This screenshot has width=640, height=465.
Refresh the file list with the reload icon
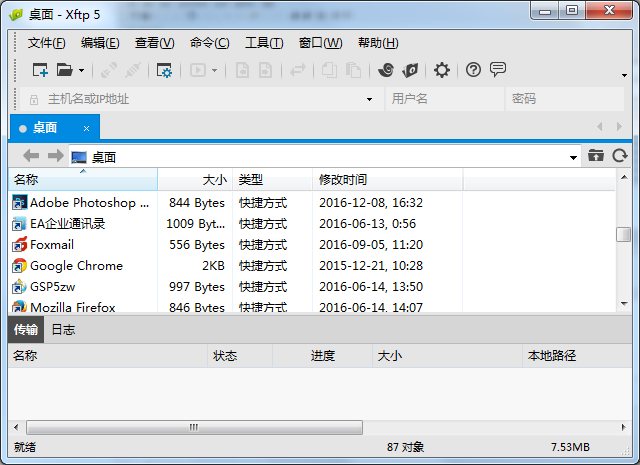coord(620,156)
